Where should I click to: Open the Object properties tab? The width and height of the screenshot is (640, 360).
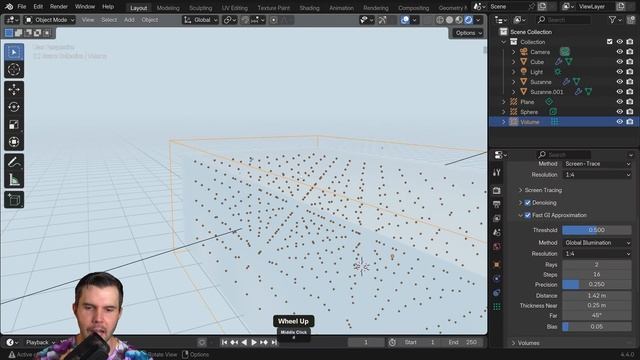(497, 264)
